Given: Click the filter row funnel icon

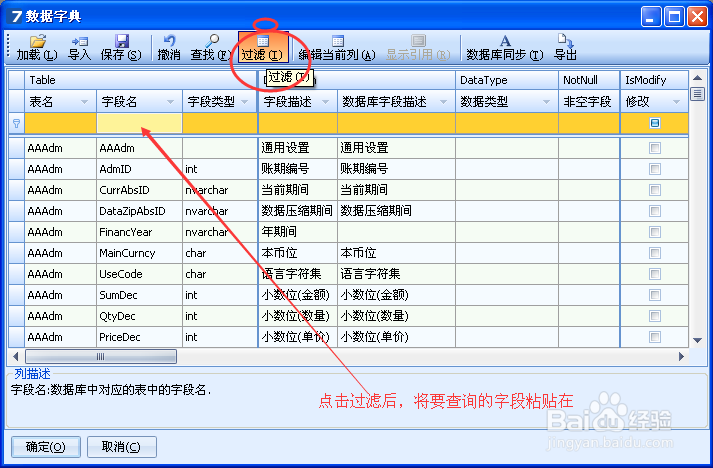Looking at the screenshot, I should (16, 123).
